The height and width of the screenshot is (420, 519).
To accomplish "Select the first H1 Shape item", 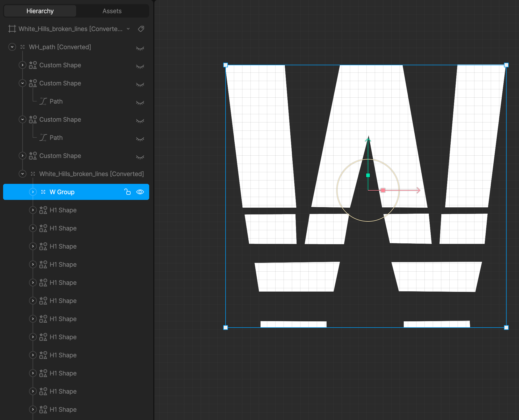I will [63, 210].
